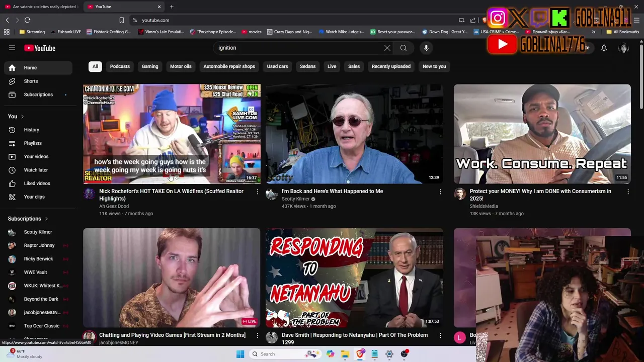The image size is (644, 362).
Task: Start voice search with the microphone icon
Action: (426, 48)
